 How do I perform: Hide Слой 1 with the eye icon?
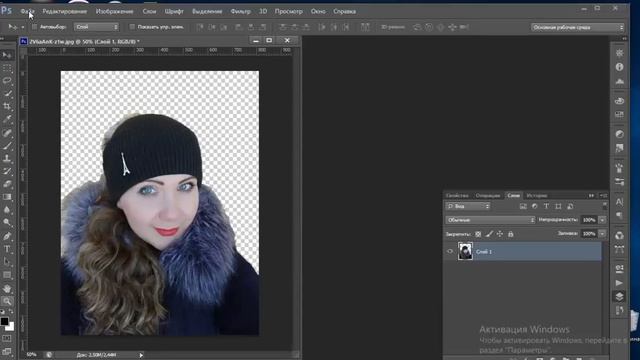pyautogui.click(x=450, y=251)
